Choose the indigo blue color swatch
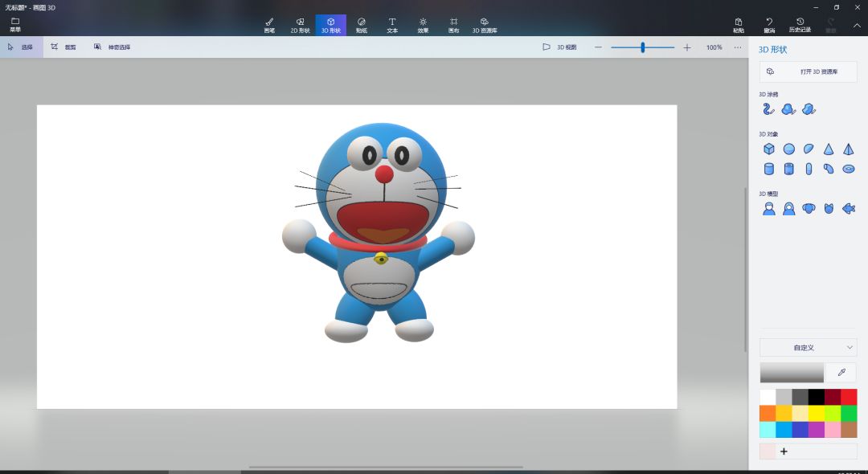This screenshot has height=474, width=868. click(800, 429)
